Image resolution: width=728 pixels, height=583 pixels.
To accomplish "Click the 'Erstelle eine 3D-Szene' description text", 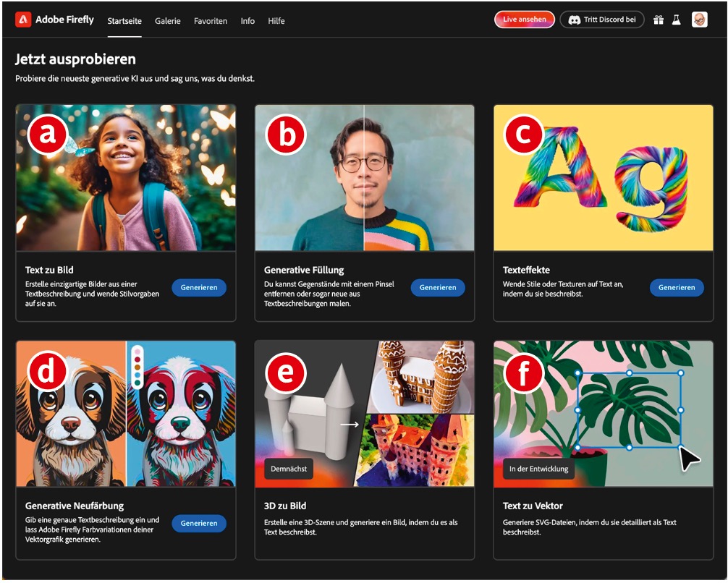I will coord(361,527).
